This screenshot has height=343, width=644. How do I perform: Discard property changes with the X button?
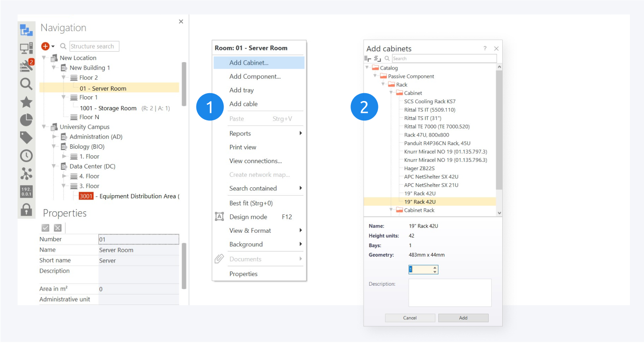57,227
